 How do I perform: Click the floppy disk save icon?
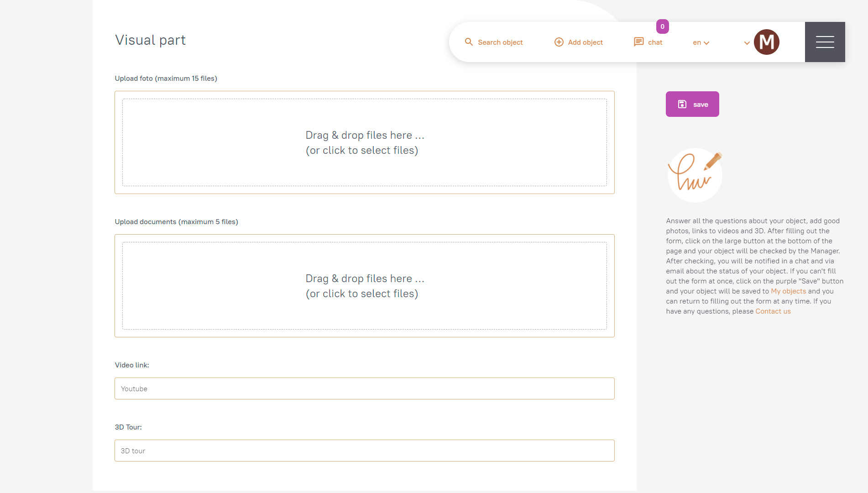tap(682, 104)
